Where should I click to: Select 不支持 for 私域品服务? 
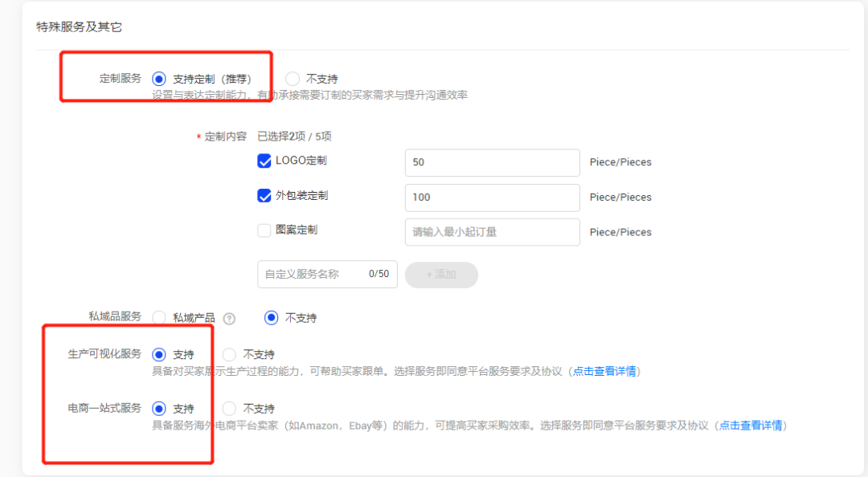click(271, 317)
